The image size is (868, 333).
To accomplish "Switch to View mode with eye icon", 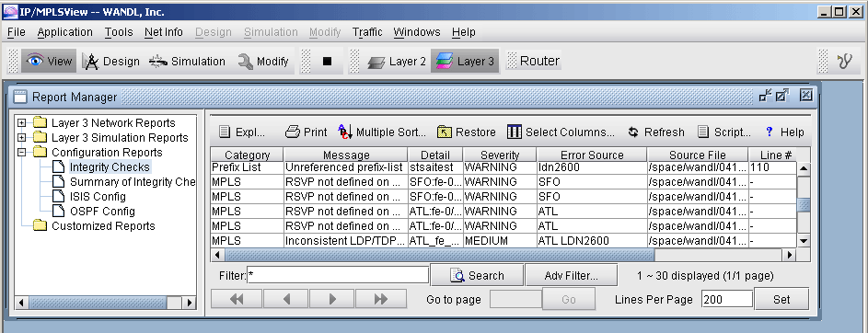I will [49, 61].
